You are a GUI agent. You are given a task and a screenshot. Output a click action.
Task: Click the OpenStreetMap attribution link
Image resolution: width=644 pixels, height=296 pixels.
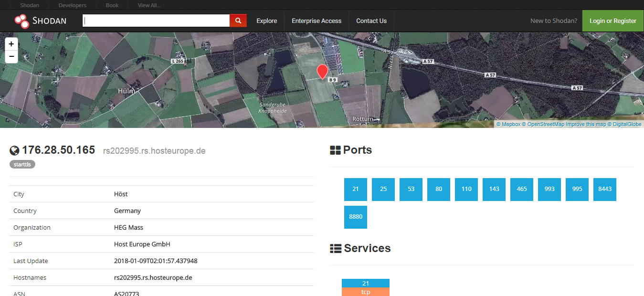(543, 124)
